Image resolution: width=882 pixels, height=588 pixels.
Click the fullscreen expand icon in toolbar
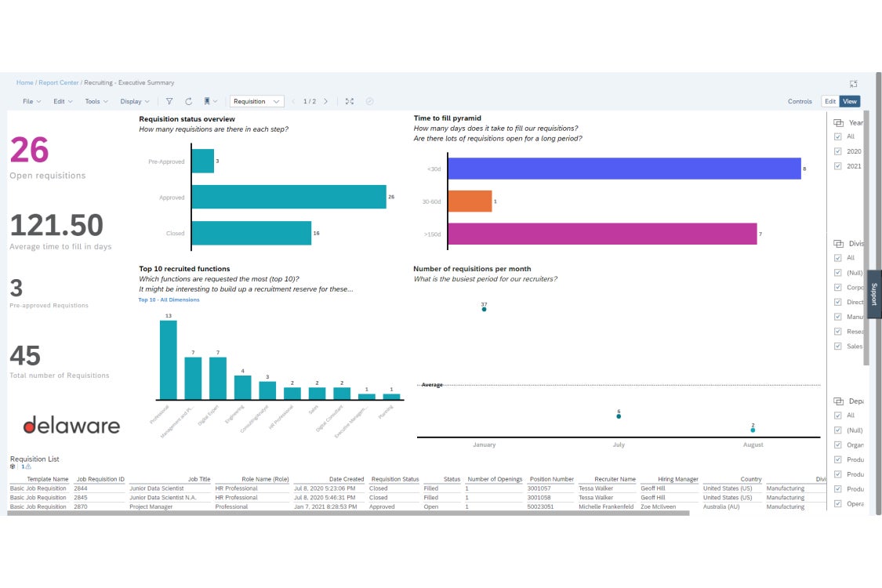click(350, 101)
